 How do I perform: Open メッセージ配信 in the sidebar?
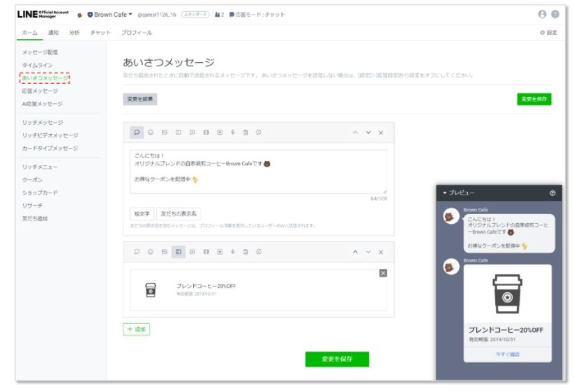pyautogui.click(x=40, y=52)
